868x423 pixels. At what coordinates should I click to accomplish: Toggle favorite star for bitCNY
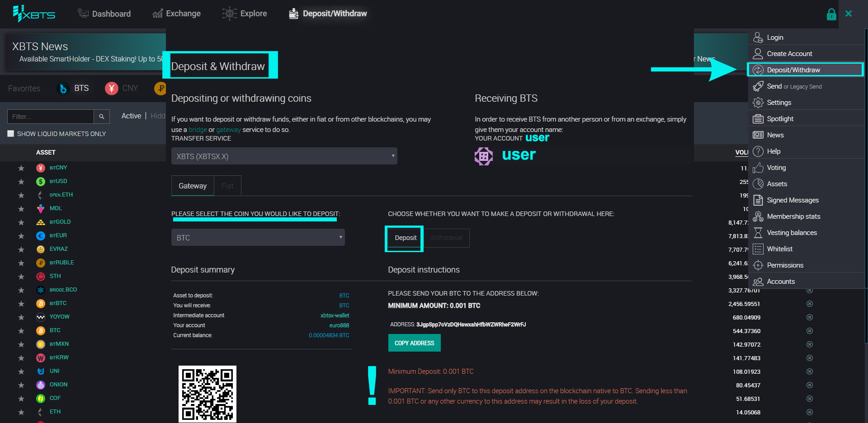(x=21, y=168)
